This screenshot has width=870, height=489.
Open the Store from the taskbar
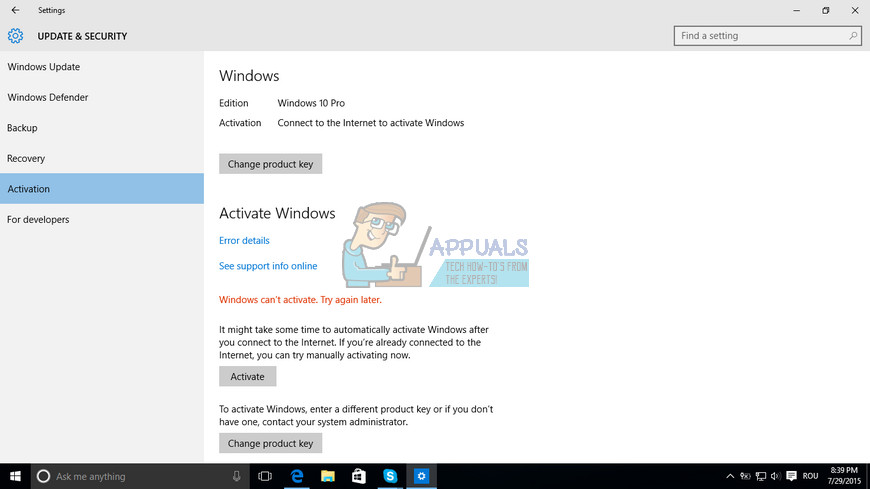coord(359,476)
